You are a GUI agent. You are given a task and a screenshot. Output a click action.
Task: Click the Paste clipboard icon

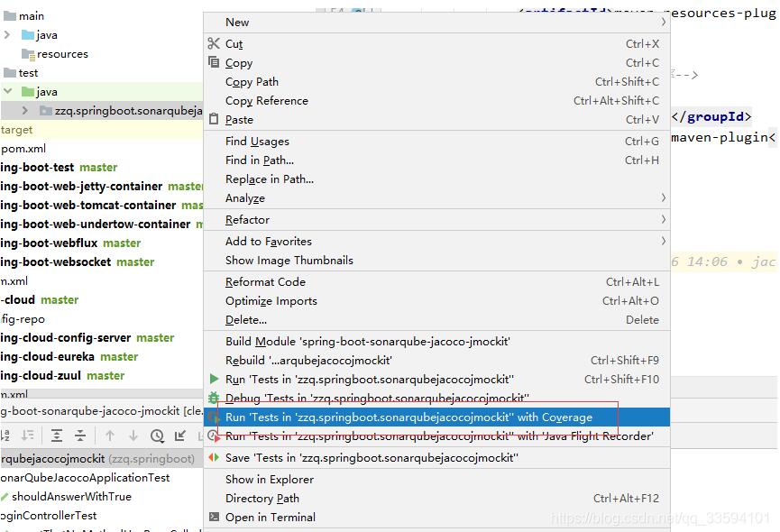pos(214,119)
